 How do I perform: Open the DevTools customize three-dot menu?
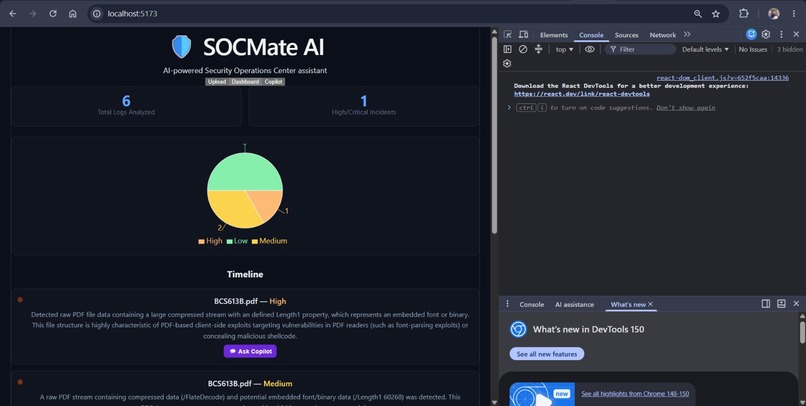(781, 34)
